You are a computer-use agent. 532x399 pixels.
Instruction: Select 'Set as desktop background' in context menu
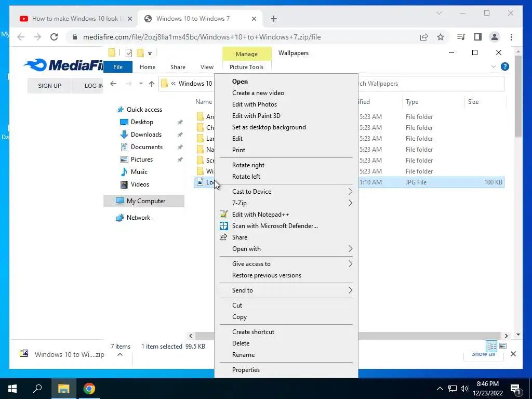point(269,127)
